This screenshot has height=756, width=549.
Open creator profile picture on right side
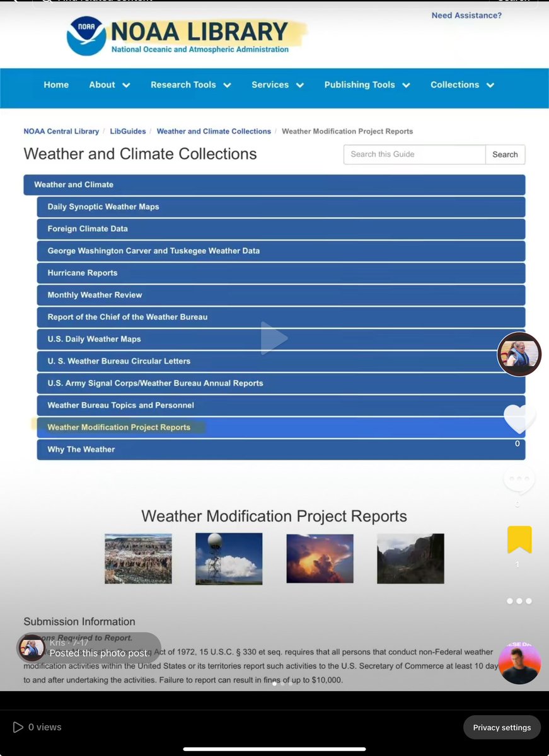click(519, 354)
